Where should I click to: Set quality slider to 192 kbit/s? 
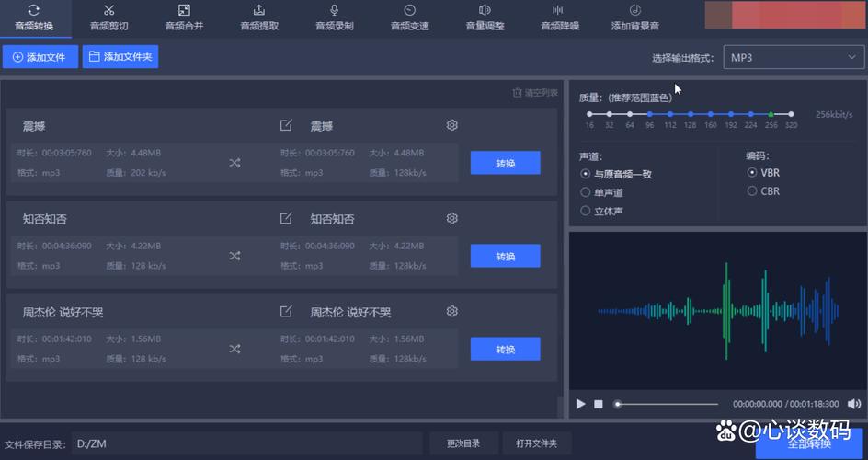(x=731, y=114)
